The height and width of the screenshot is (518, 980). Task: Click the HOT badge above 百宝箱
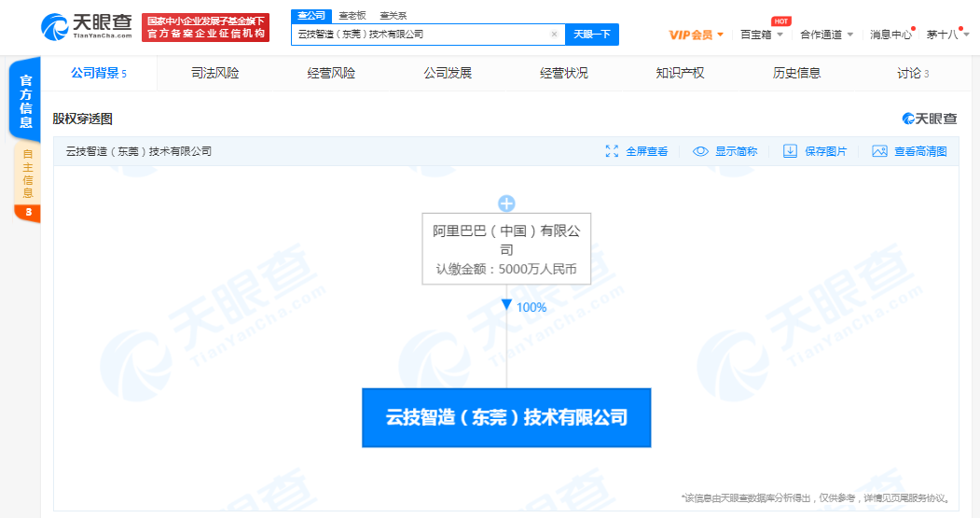pos(781,21)
